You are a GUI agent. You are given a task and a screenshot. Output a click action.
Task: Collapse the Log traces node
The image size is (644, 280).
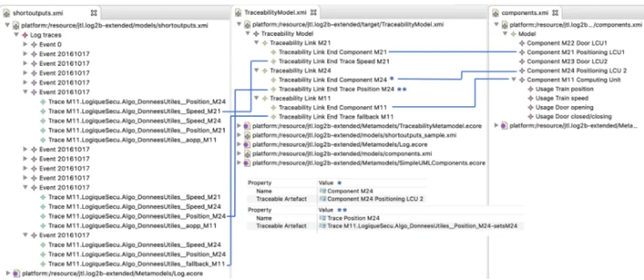pos(16,35)
